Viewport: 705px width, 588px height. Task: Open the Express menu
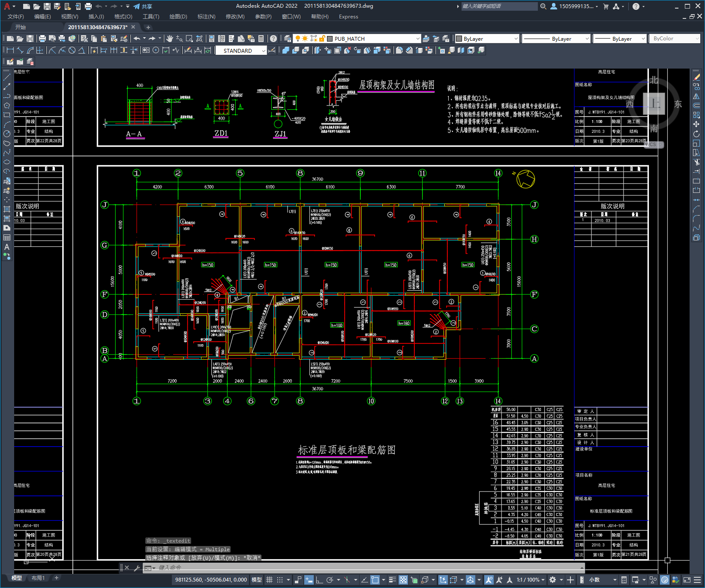click(348, 17)
